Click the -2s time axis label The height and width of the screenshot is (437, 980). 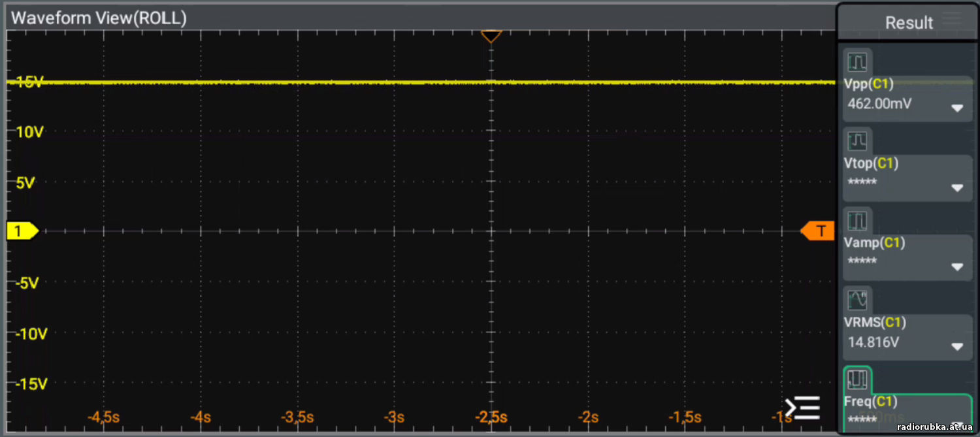589,417
